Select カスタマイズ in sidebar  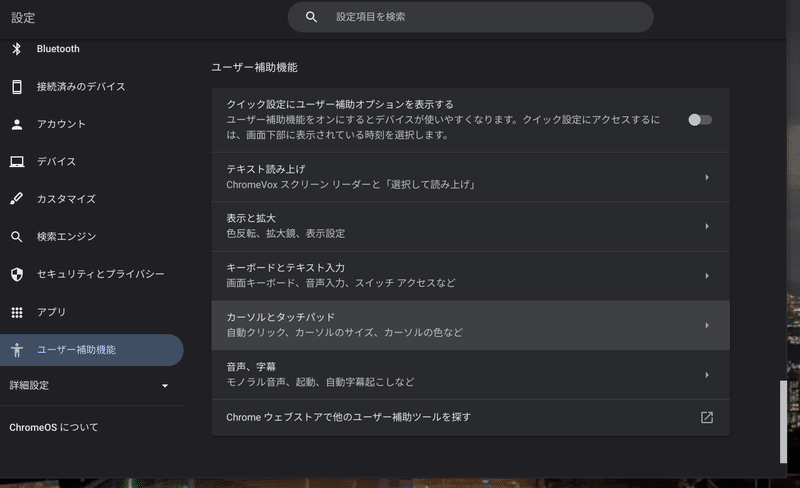click(x=66, y=199)
